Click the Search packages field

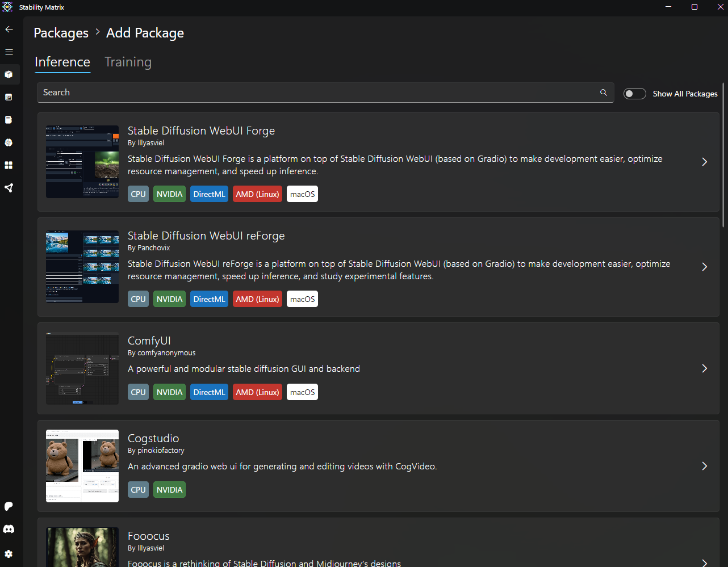[325, 93]
